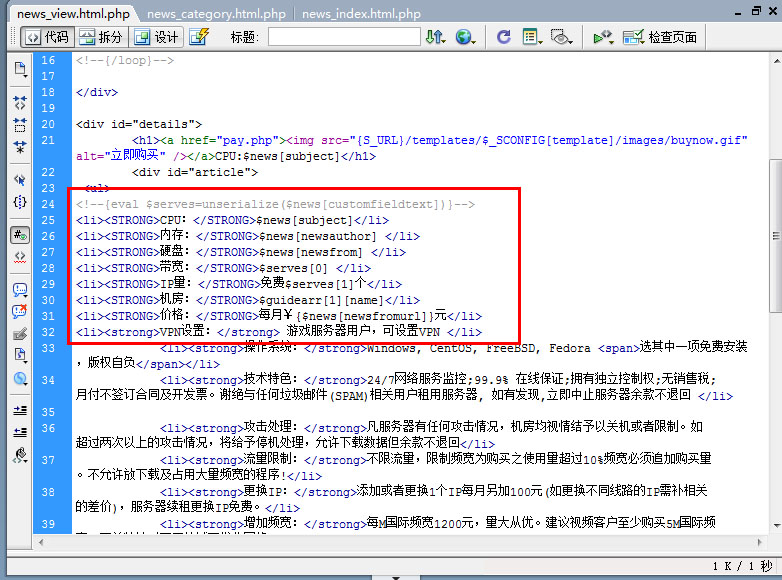Screen dimensions: 782x580
Task: Click '1 K / 1 秒' status bar text
Action: 742,566
